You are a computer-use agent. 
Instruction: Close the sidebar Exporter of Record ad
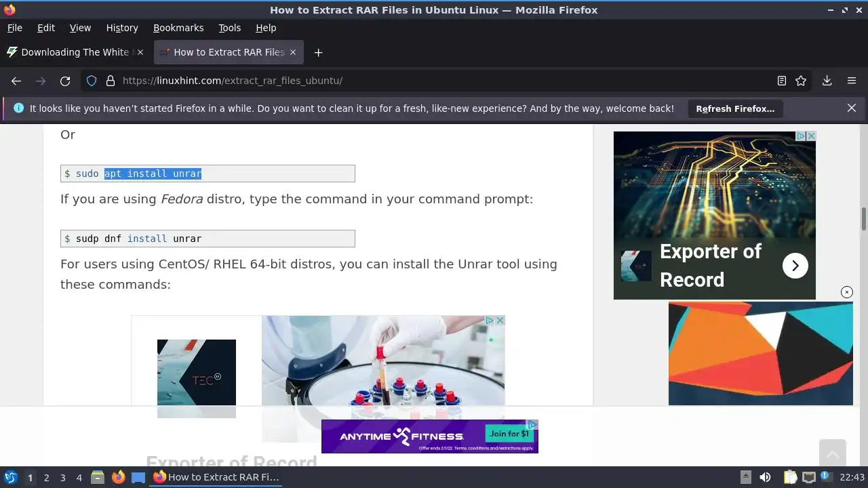811,136
